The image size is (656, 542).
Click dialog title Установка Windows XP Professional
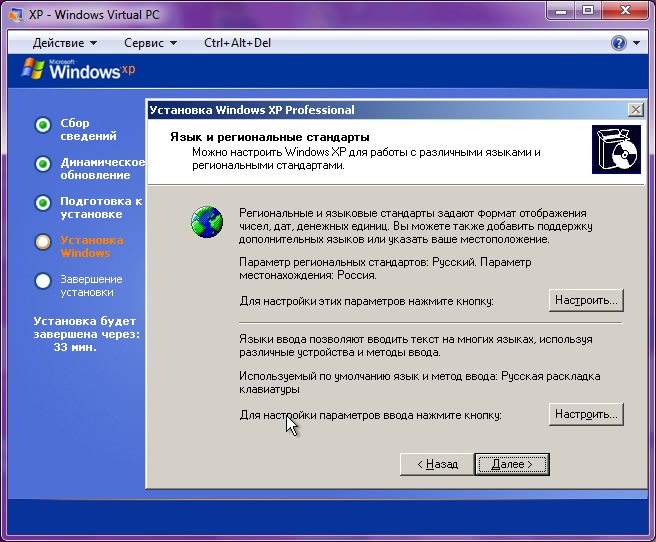tap(252, 110)
